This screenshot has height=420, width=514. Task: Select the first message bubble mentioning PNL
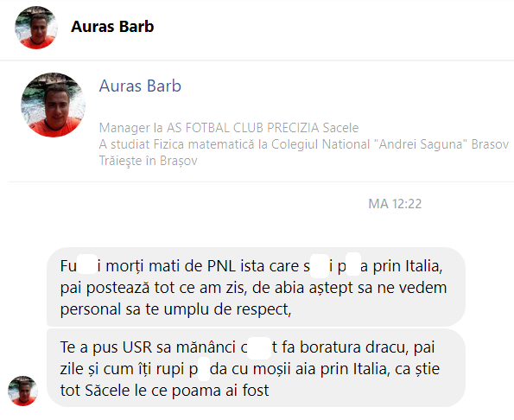pos(256,287)
